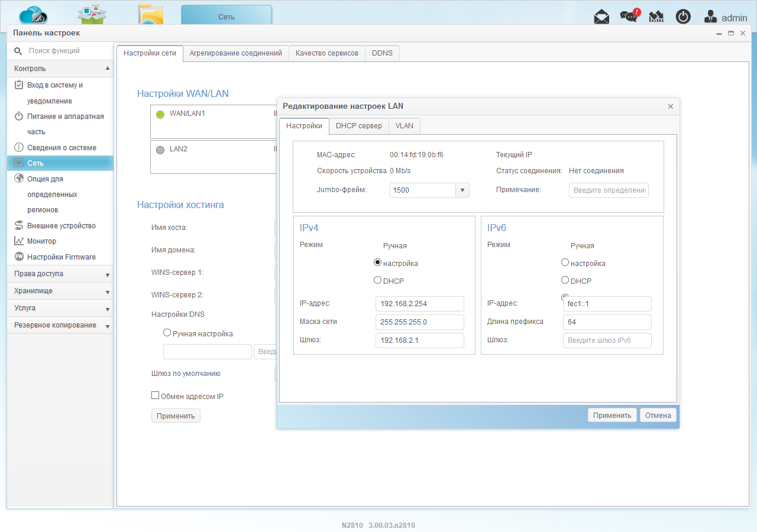Click MAC address value 00:14:fd:19:0b:f6
The height and width of the screenshot is (532, 757).
pyautogui.click(x=416, y=155)
